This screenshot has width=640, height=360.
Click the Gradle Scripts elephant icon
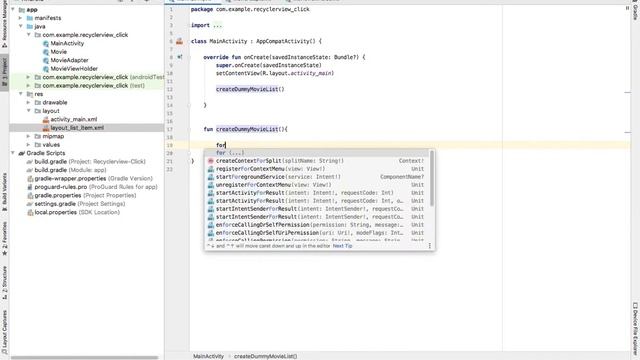[x=22, y=153]
